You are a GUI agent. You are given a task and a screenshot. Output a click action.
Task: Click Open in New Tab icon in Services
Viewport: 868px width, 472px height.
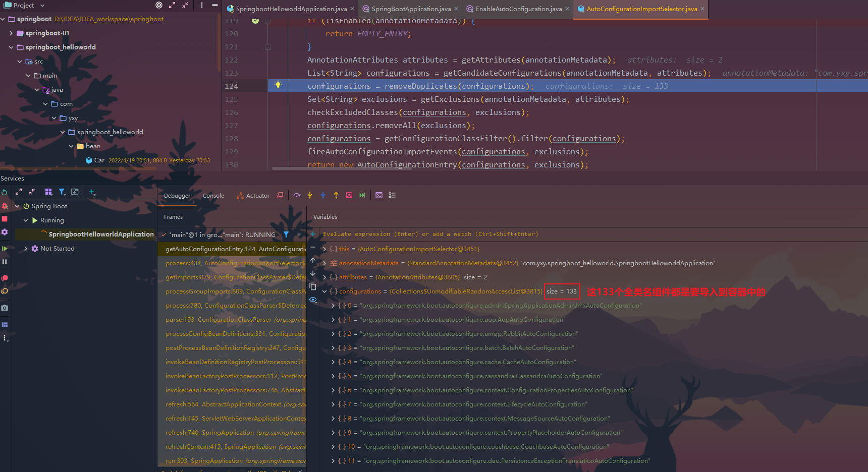tap(75, 192)
